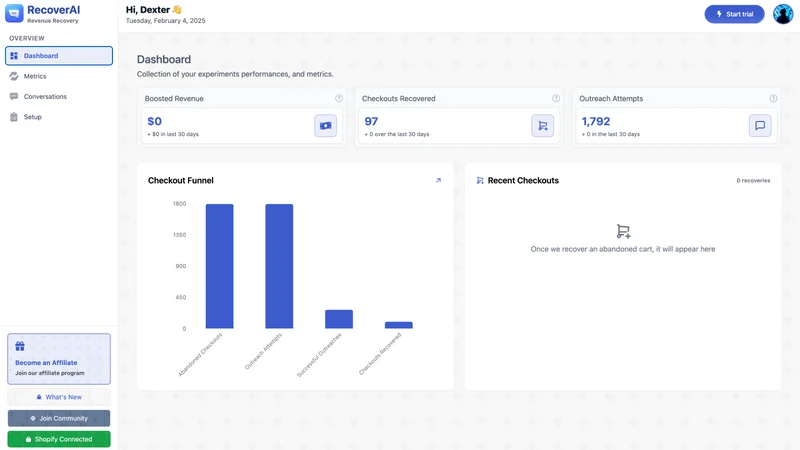
Task: Click the Dashboard page heading
Action: coord(164,59)
